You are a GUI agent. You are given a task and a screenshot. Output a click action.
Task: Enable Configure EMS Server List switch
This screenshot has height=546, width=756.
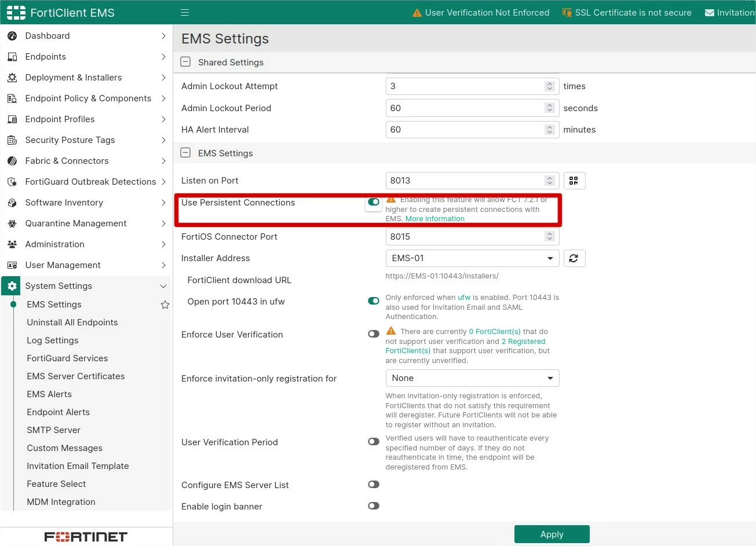pyautogui.click(x=374, y=485)
